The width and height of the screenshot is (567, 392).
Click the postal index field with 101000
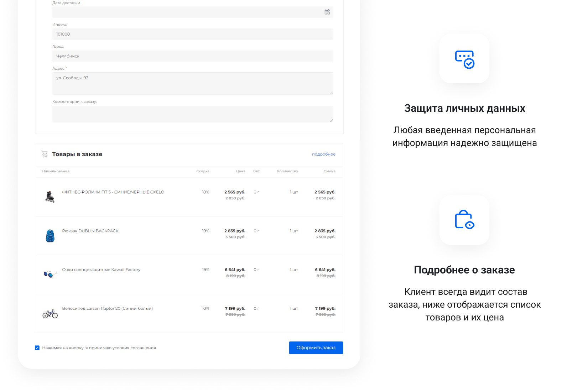(x=192, y=34)
